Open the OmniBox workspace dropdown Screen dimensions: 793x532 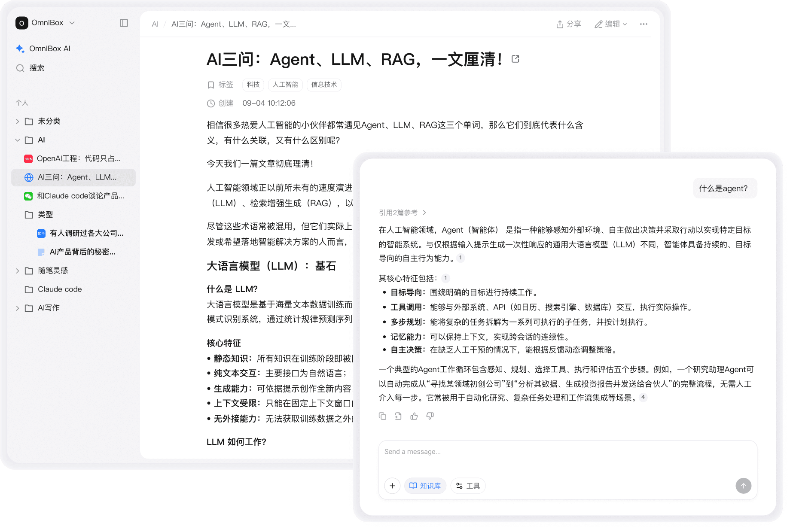45,23
